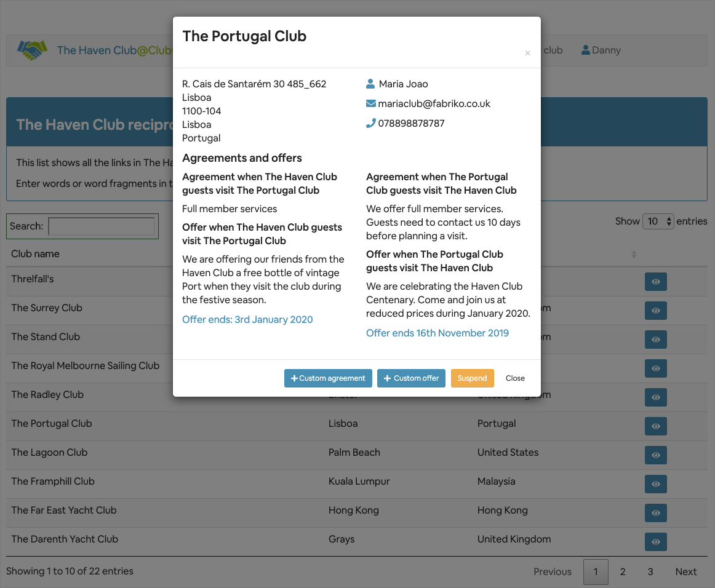
Task: Click the phone icon beside the number
Action: (370, 123)
